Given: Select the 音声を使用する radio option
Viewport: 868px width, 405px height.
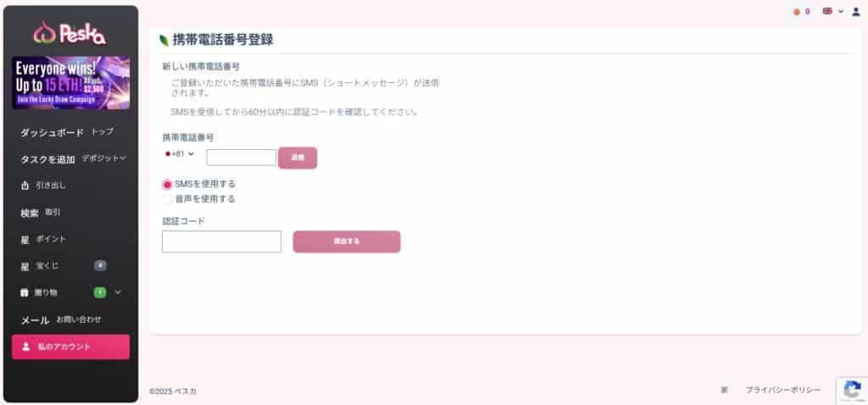Looking at the screenshot, I should point(167,199).
